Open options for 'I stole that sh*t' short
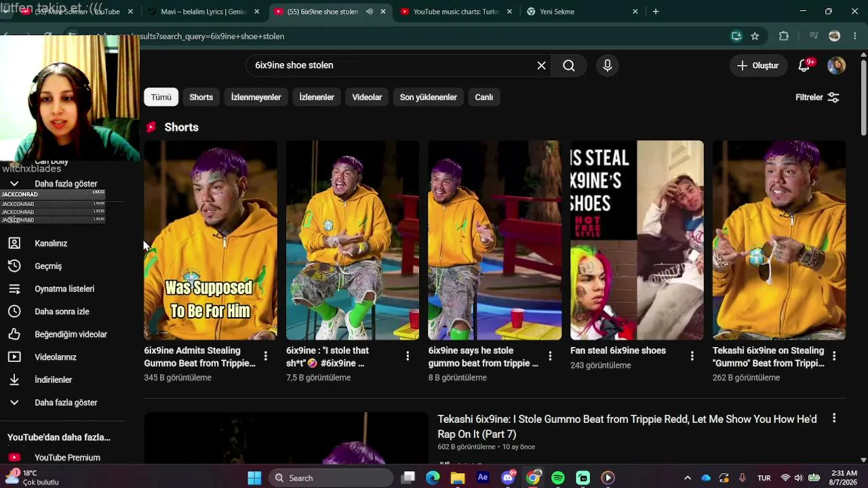The width and height of the screenshot is (868, 488). tap(408, 356)
